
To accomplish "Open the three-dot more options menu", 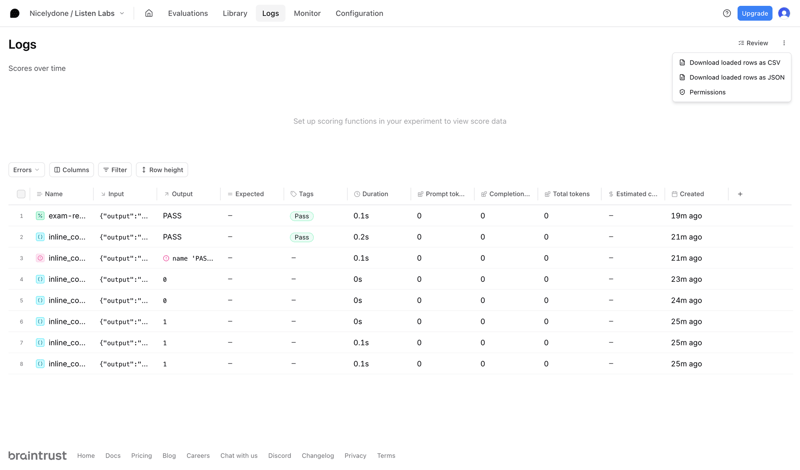I will point(784,43).
